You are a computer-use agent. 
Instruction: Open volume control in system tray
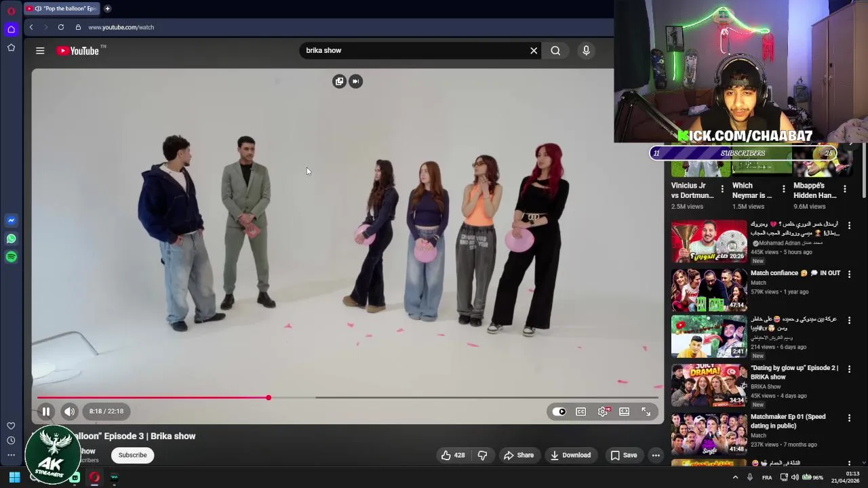795,477
